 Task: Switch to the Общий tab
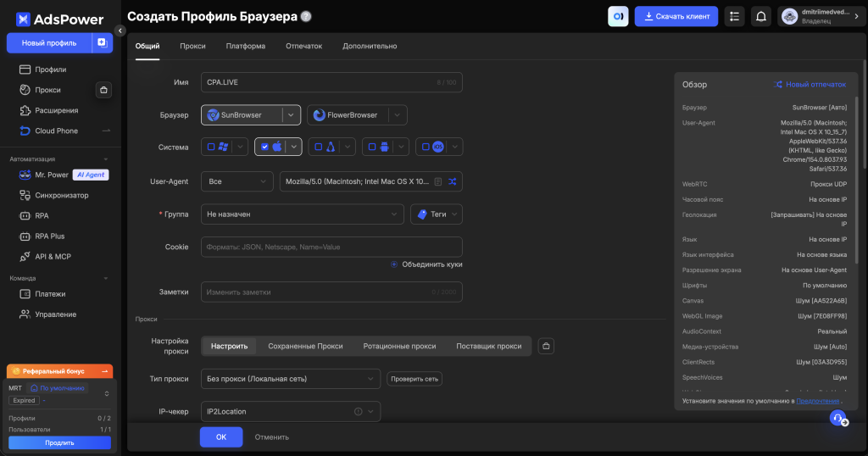click(147, 46)
